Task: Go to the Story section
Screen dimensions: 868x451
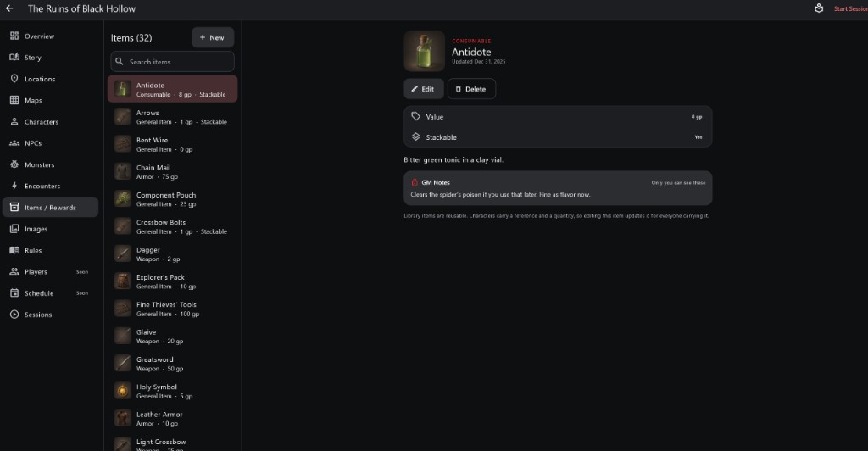Action: click(50, 58)
